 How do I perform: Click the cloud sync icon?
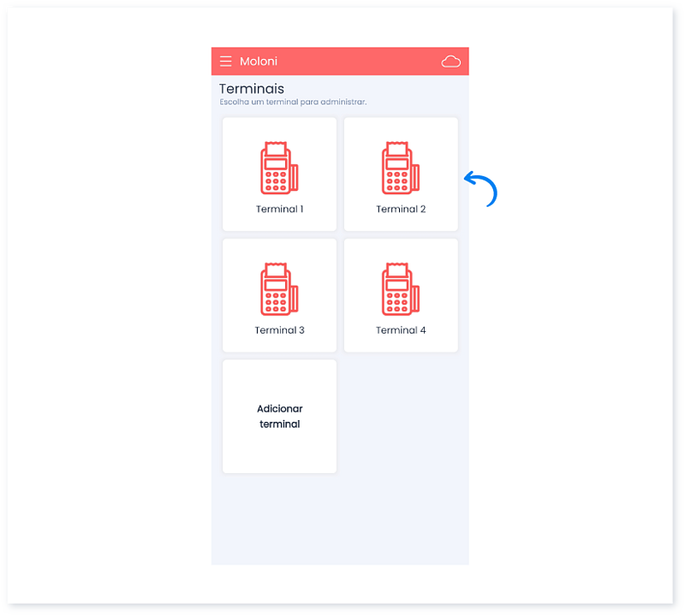[x=450, y=62]
